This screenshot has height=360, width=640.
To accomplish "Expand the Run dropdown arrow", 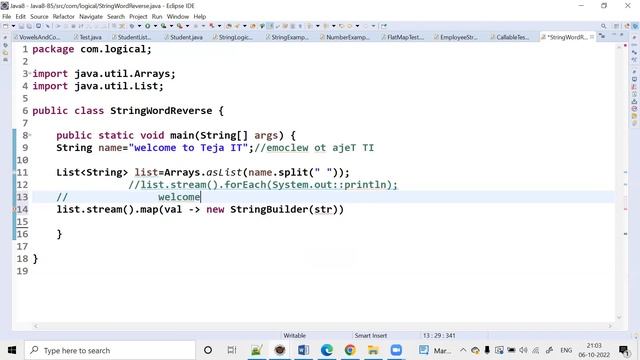I will (x=155, y=26).
